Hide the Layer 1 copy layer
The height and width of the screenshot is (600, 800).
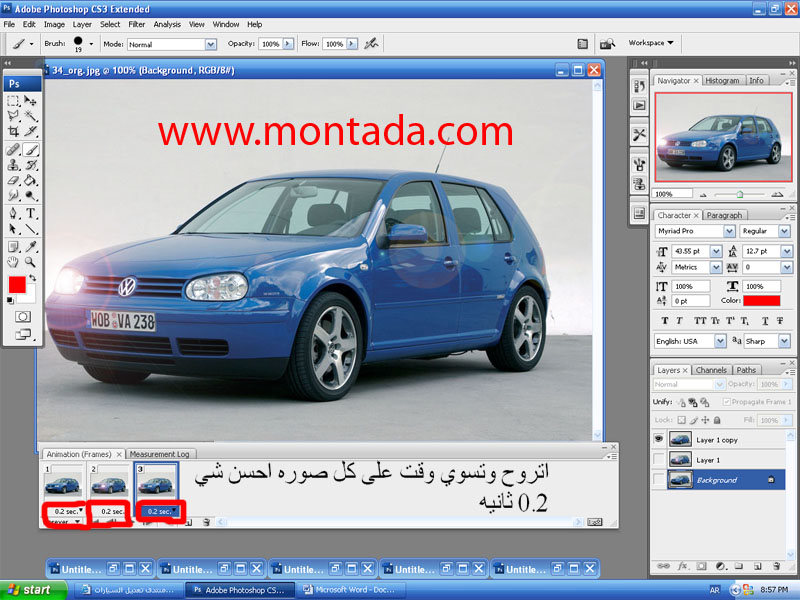click(658, 439)
